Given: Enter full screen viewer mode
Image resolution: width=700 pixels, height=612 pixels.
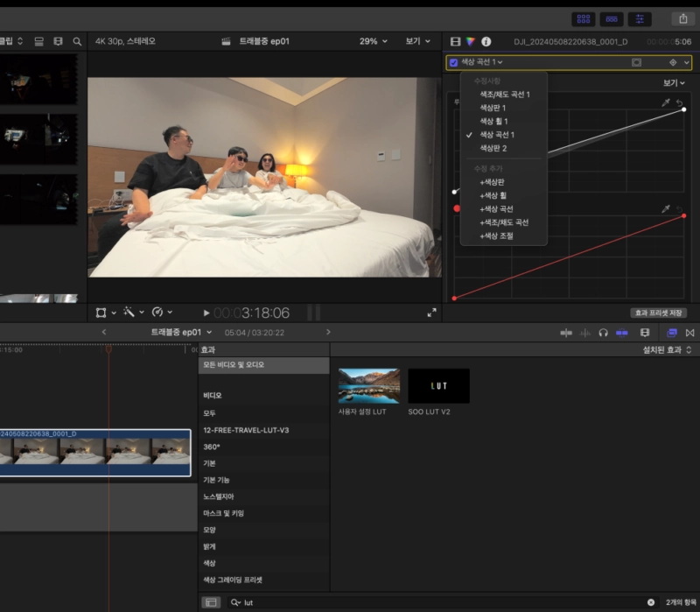Looking at the screenshot, I should [x=431, y=313].
